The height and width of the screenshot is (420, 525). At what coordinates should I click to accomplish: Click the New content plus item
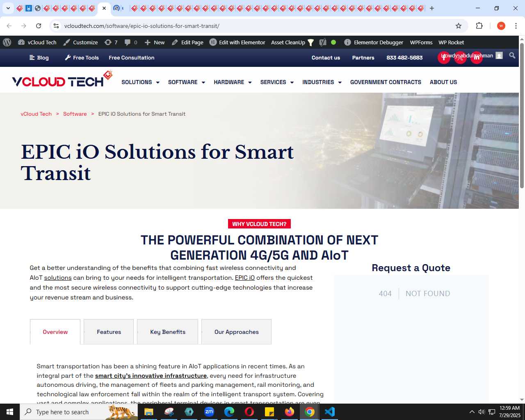point(155,42)
